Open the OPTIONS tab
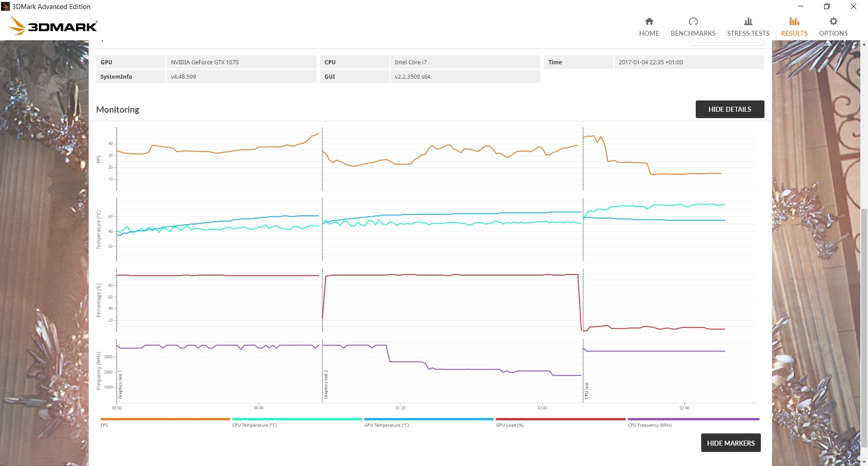Viewport: 868px width, 466px height. 833,27
